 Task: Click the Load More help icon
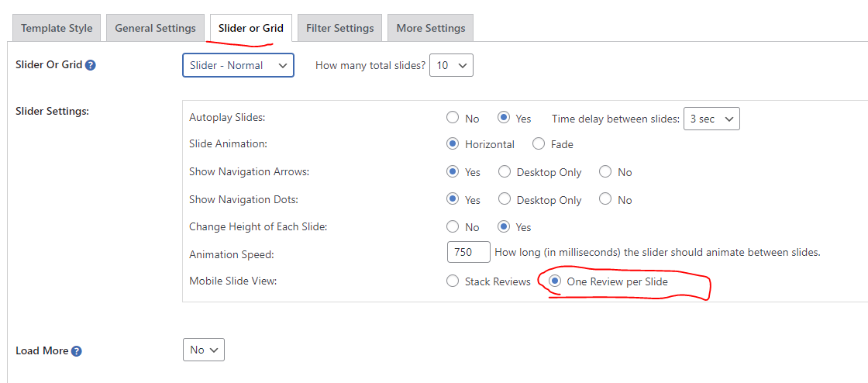point(77,351)
